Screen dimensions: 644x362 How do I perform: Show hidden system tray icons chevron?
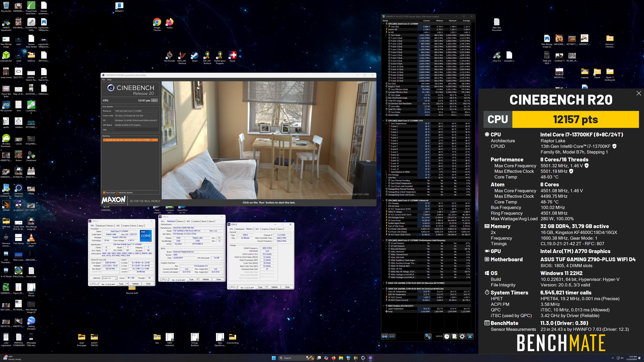click(x=612, y=358)
